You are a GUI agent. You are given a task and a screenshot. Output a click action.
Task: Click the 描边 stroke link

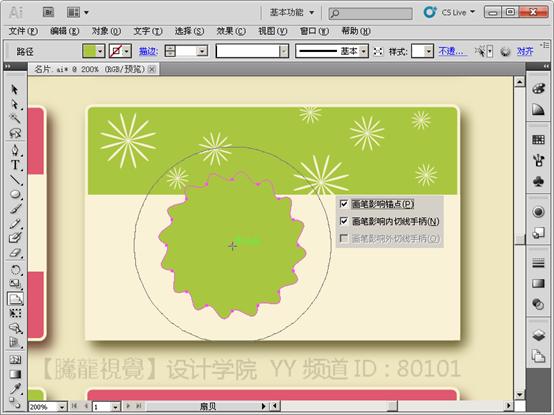coord(148,52)
